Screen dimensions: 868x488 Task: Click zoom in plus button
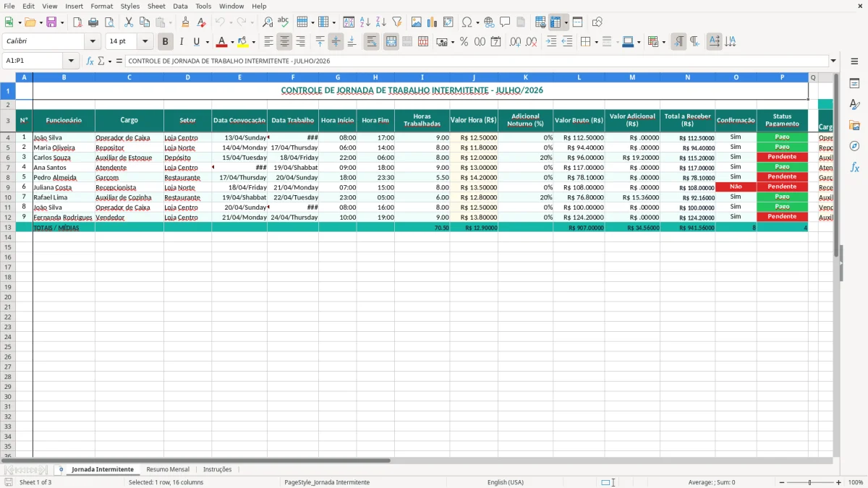(x=838, y=482)
